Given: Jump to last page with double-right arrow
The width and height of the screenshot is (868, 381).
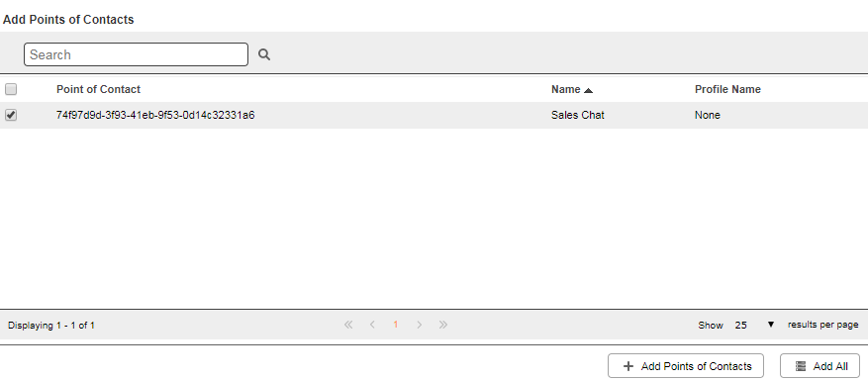Looking at the screenshot, I should (x=442, y=325).
